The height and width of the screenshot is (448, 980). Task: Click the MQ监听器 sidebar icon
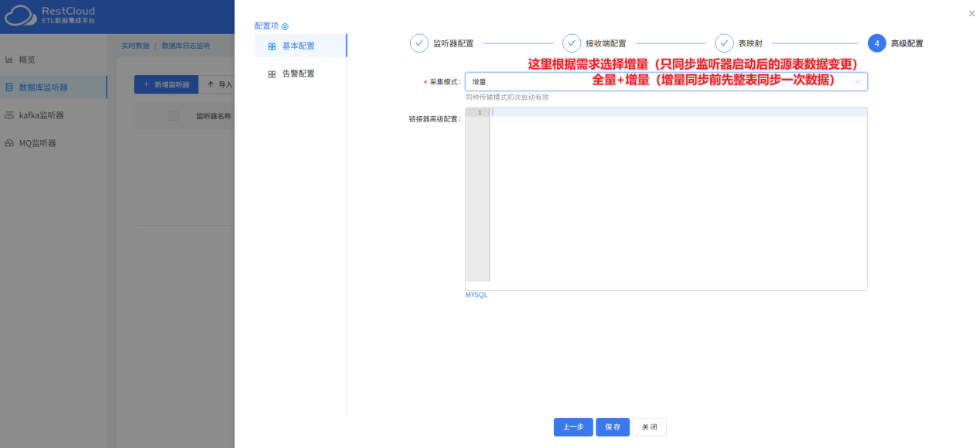pyautogui.click(x=9, y=143)
